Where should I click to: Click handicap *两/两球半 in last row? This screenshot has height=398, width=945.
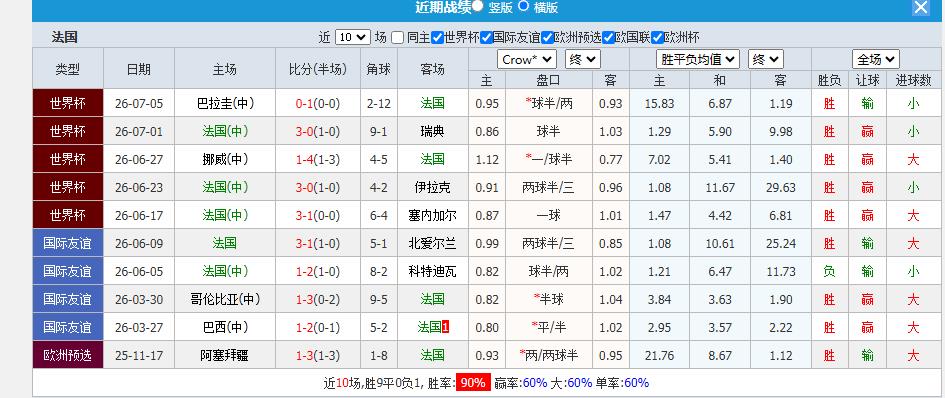point(548,355)
